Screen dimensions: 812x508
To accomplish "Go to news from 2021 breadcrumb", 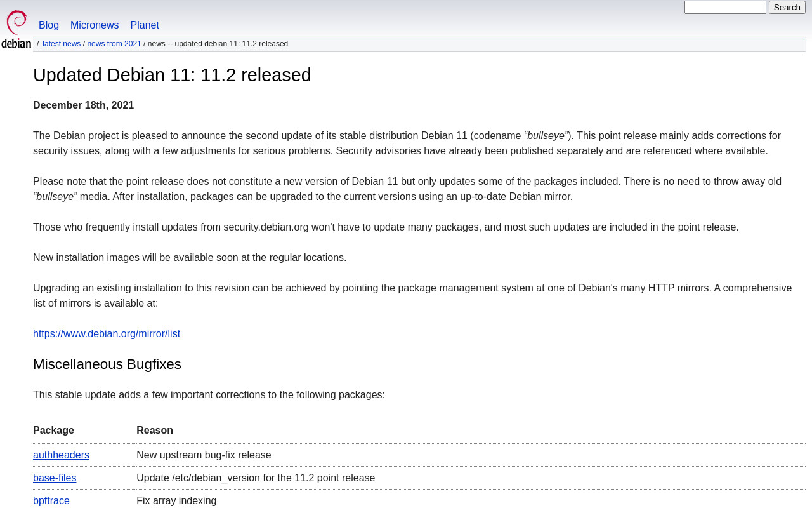I will click(x=114, y=44).
